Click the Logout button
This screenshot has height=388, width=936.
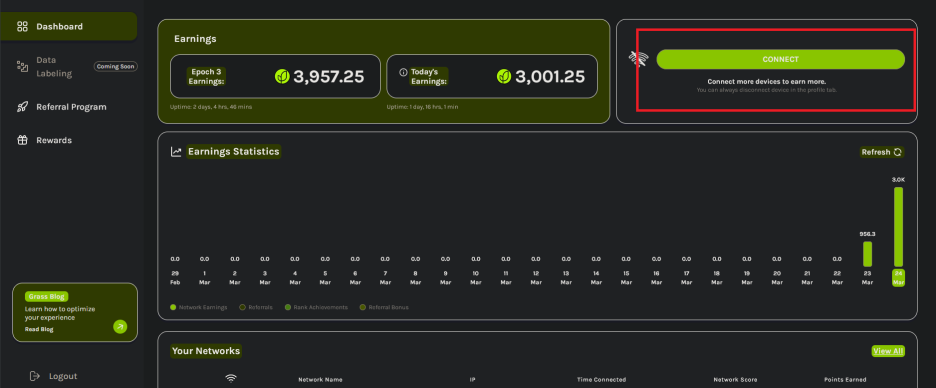54,376
